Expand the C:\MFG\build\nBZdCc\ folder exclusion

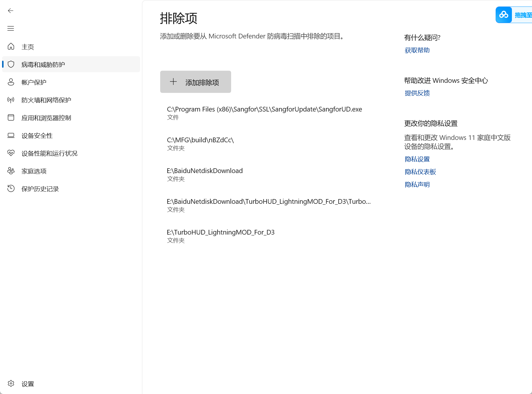tap(200, 144)
